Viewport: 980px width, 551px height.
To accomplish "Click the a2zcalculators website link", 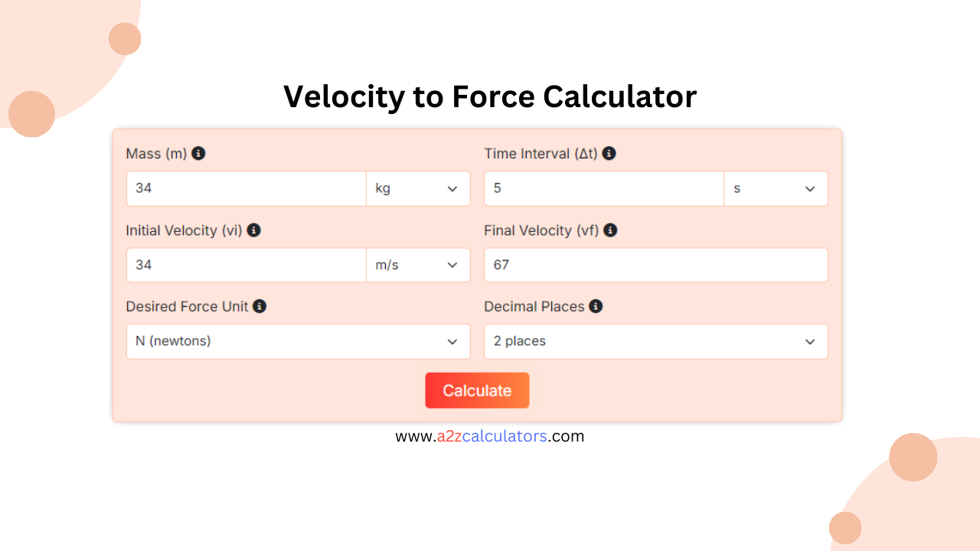I will 490,435.
